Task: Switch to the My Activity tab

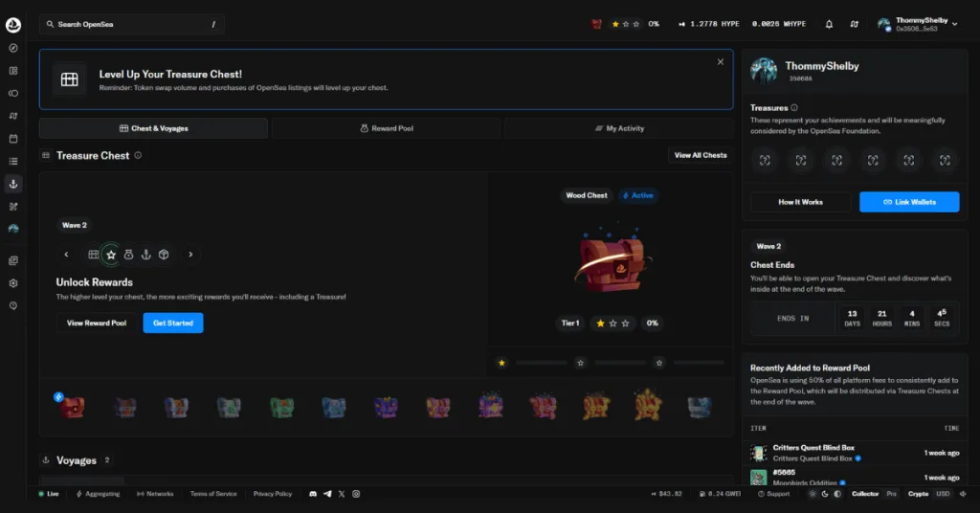Action: 618,128
